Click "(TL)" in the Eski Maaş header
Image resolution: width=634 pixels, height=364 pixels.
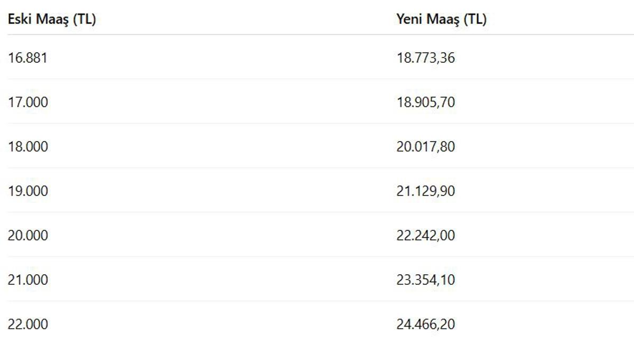click(x=85, y=20)
